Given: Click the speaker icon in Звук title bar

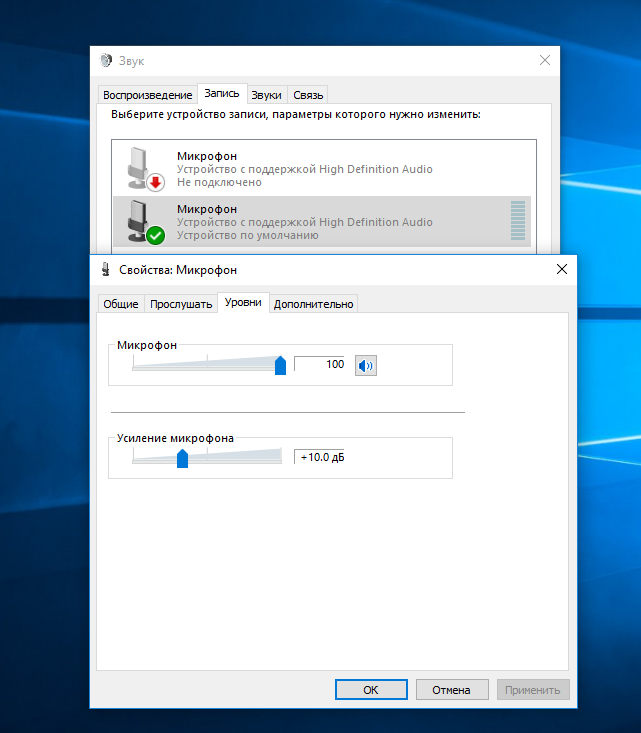Looking at the screenshot, I should click(x=106, y=60).
